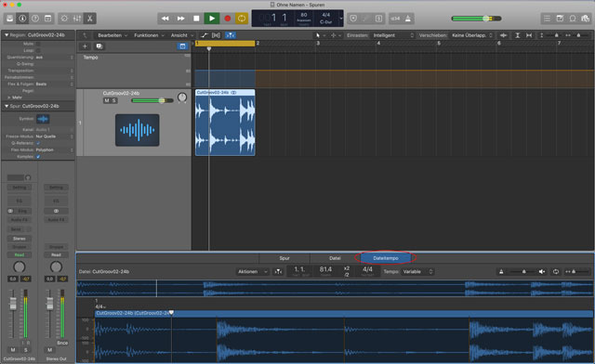Click the Fast Forward transport button
The image size is (595, 364).
[180, 19]
